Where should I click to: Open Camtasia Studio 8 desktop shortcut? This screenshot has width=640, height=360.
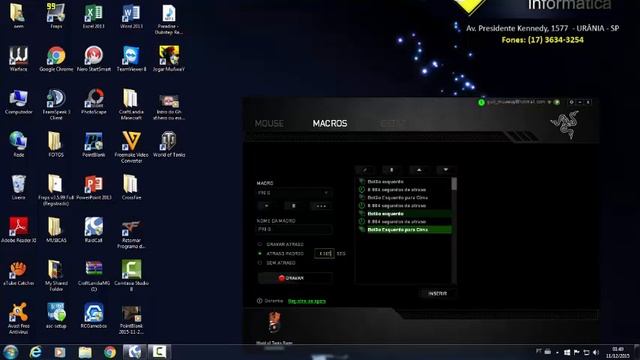[131, 276]
